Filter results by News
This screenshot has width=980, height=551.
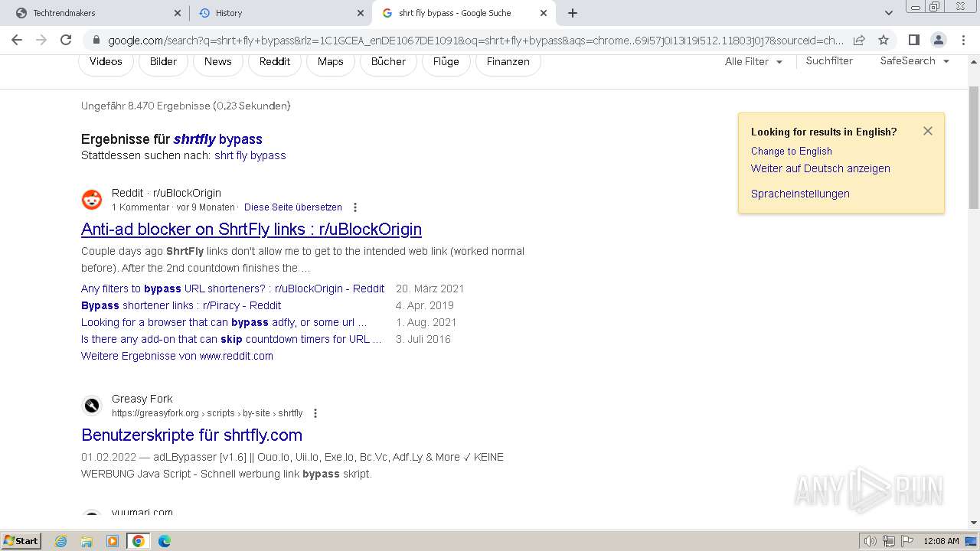point(217,61)
